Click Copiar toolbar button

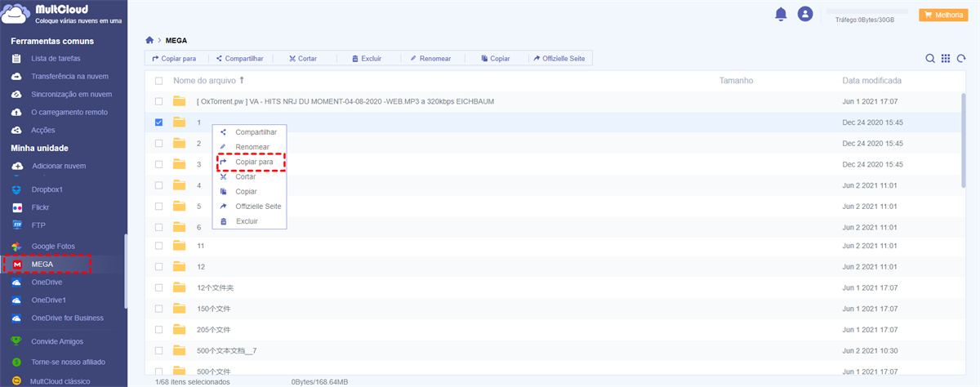pos(496,59)
